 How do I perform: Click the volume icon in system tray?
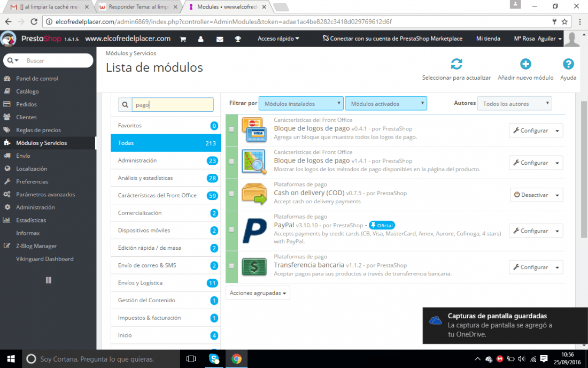tap(521, 359)
